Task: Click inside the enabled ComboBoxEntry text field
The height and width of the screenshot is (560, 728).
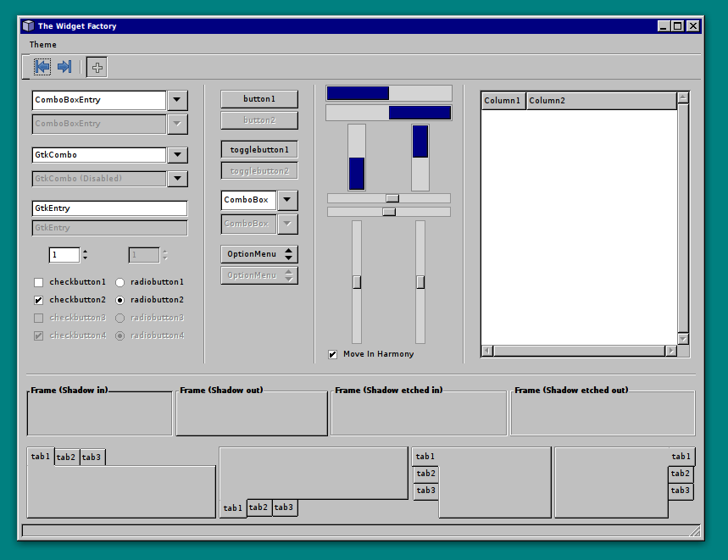Action: pyautogui.click(x=99, y=100)
